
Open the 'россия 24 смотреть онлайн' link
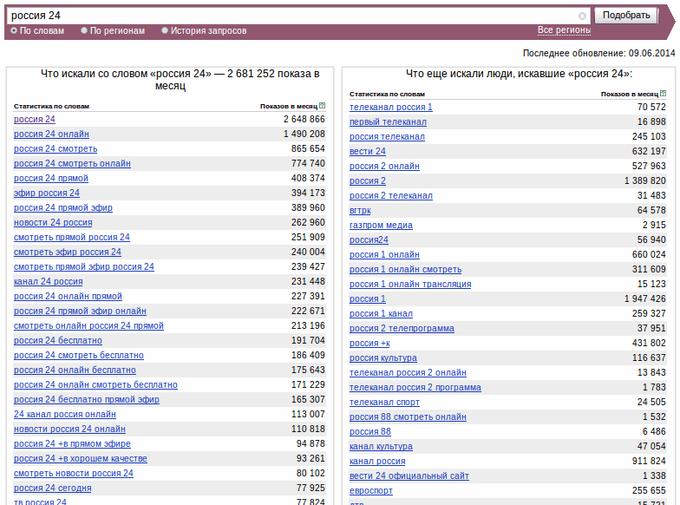[x=72, y=164]
